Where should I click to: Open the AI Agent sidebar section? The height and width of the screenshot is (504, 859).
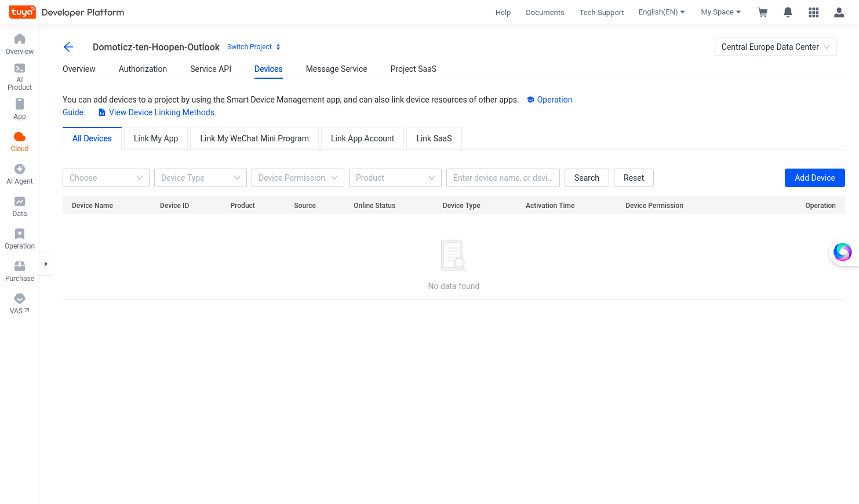coord(20,174)
